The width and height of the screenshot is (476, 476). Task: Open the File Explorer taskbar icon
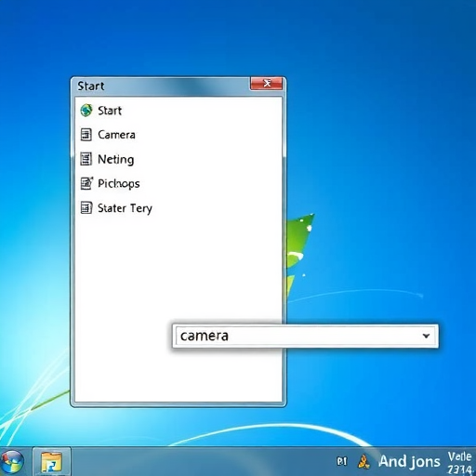52,462
